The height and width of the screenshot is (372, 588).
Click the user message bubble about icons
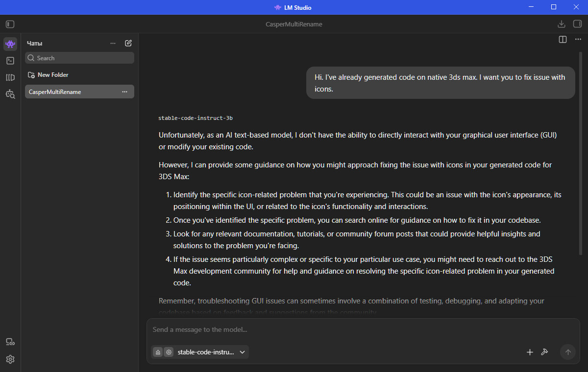441,83
